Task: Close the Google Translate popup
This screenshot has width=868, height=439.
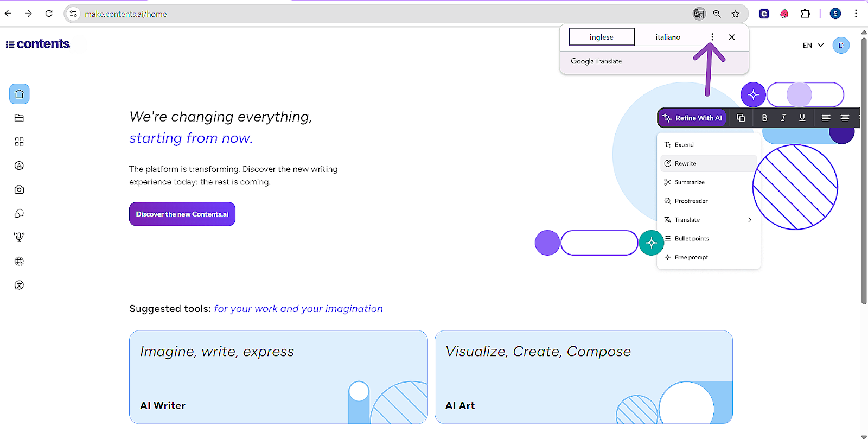Action: point(732,37)
